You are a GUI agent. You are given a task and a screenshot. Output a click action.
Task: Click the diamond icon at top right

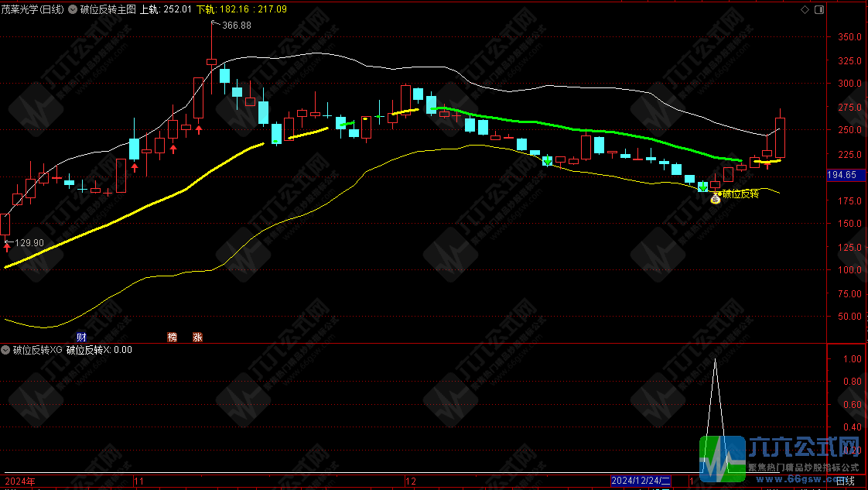(x=805, y=9)
